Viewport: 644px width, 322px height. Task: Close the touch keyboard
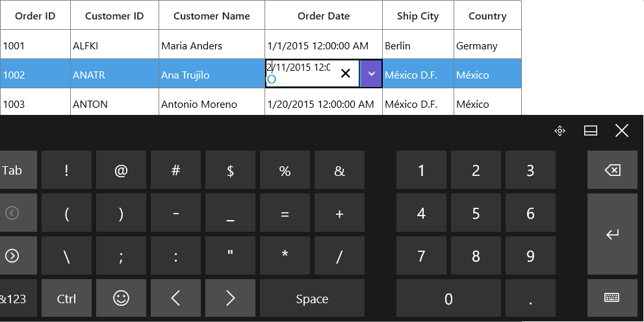point(622,131)
